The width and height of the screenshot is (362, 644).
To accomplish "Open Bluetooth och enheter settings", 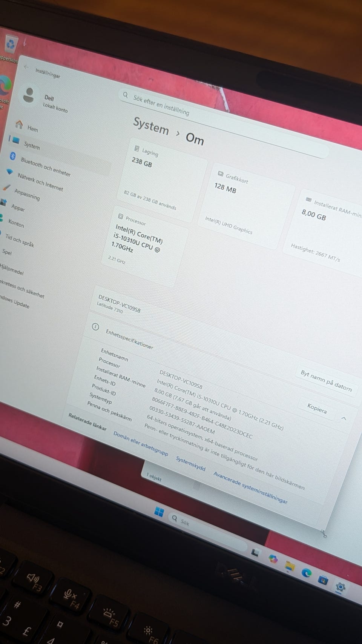I will coord(46,167).
